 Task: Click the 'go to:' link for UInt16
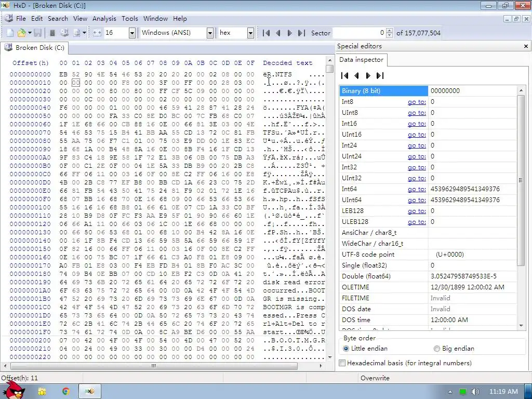[x=417, y=135]
